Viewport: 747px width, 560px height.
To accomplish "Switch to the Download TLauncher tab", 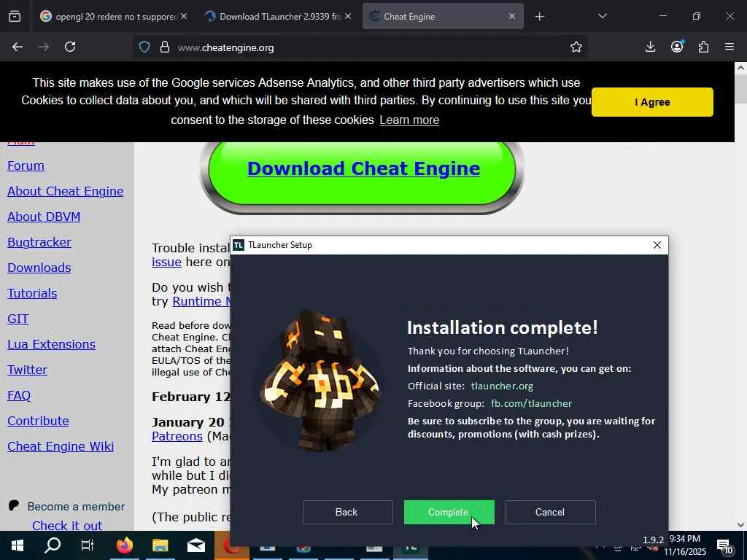I will pos(279,17).
